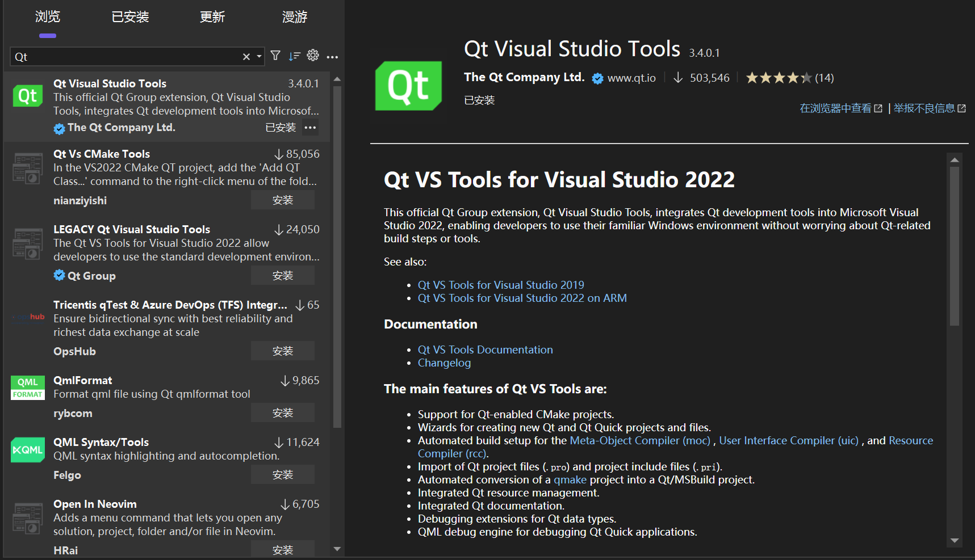Clear the Qt search query
975x560 pixels.
tap(246, 56)
